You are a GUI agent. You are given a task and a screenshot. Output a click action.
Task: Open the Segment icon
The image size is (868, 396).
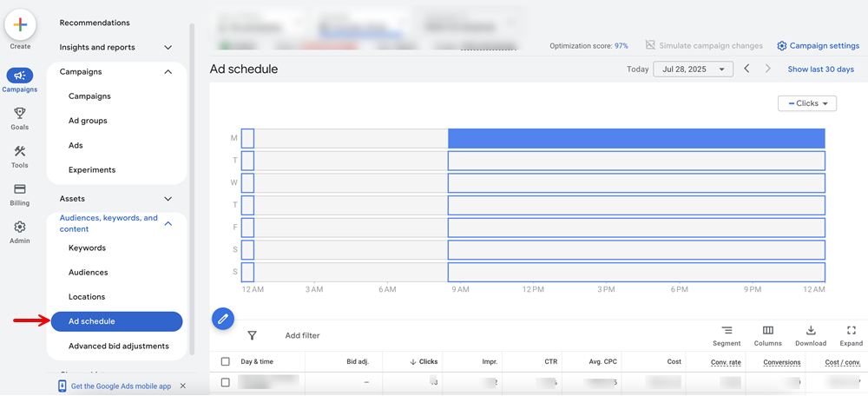tap(727, 331)
